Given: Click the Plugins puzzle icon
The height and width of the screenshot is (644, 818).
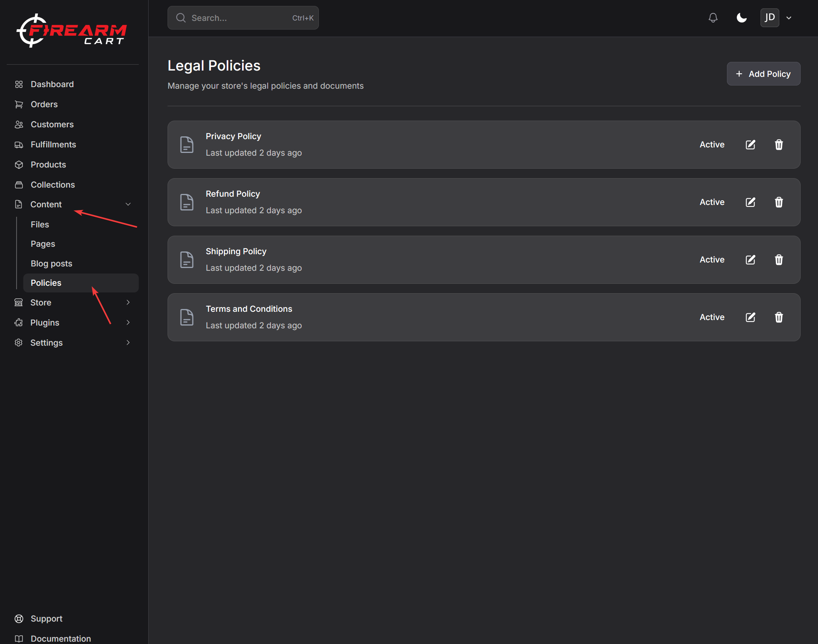Looking at the screenshot, I should point(19,323).
